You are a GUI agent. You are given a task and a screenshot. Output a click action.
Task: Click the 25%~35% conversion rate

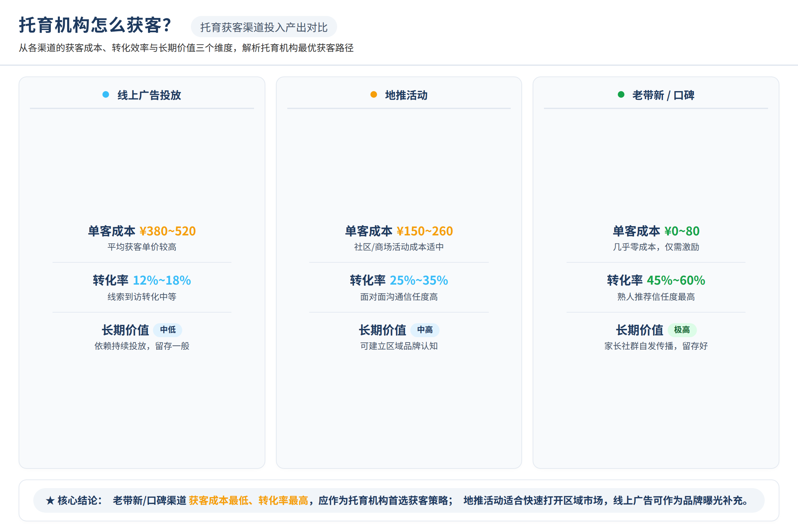pyautogui.click(x=419, y=280)
